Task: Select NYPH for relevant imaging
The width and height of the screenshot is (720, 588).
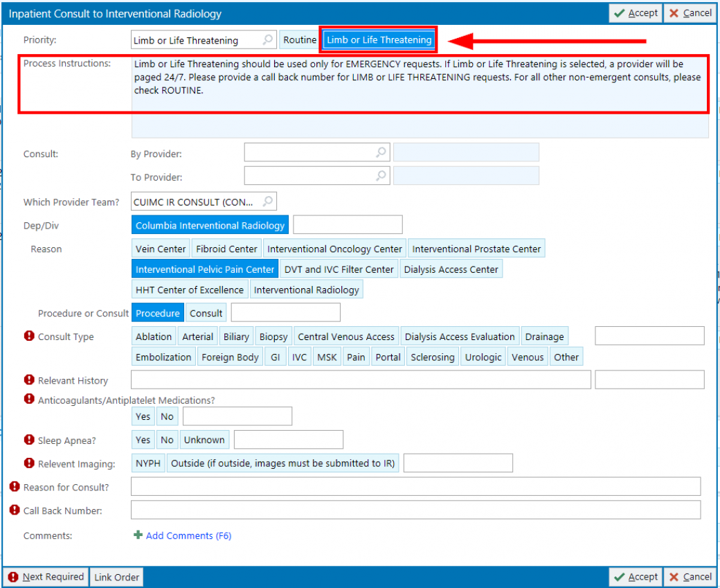Action: [x=148, y=463]
